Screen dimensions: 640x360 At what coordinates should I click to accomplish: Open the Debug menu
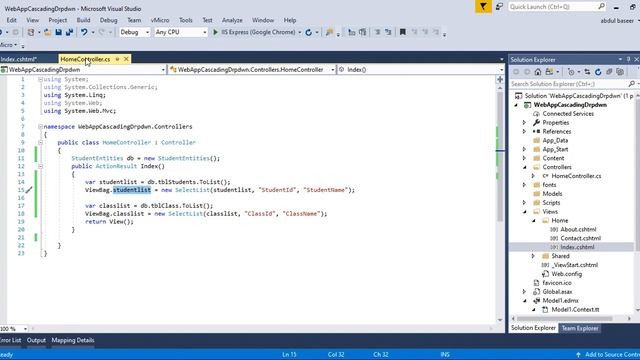pos(108,20)
